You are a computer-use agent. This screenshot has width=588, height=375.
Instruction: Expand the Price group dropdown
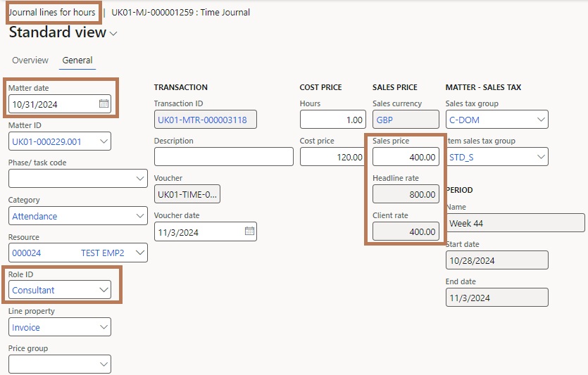pyautogui.click(x=104, y=364)
